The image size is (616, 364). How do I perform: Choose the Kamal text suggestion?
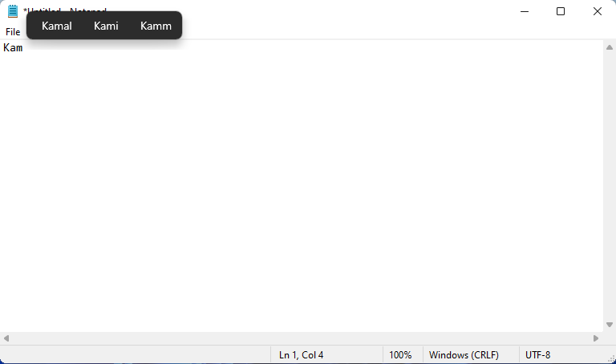pos(57,26)
